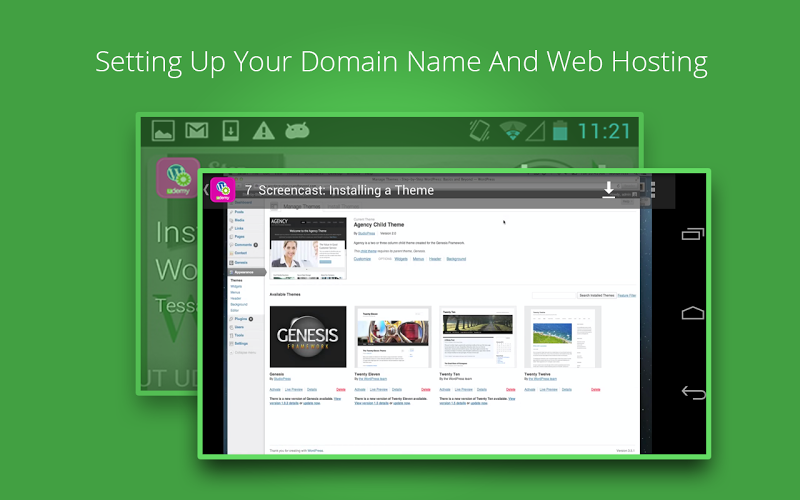
Task: Open Details for Twenty Twelve theme
Action: point(567,389)
